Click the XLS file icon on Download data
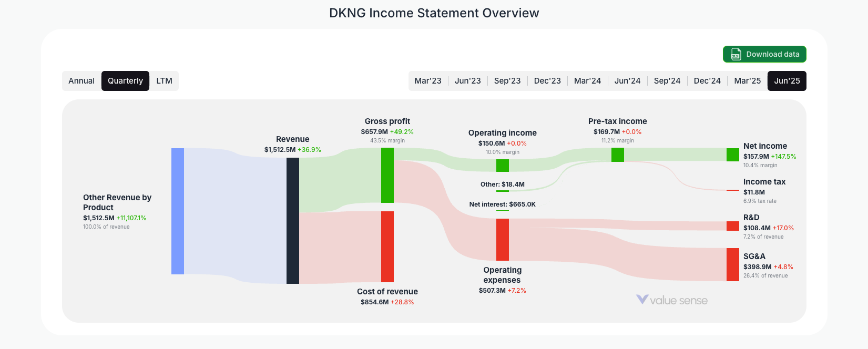Viewport: 868px width, 349px height. tap(736, 54)
